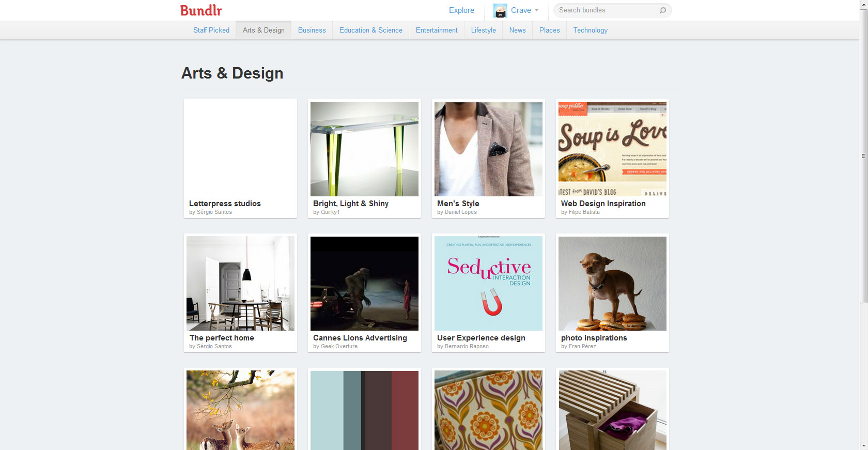Screen dimensions: 868x450
Task: Click the photo inspirations title
Action: tap(594, 338)
